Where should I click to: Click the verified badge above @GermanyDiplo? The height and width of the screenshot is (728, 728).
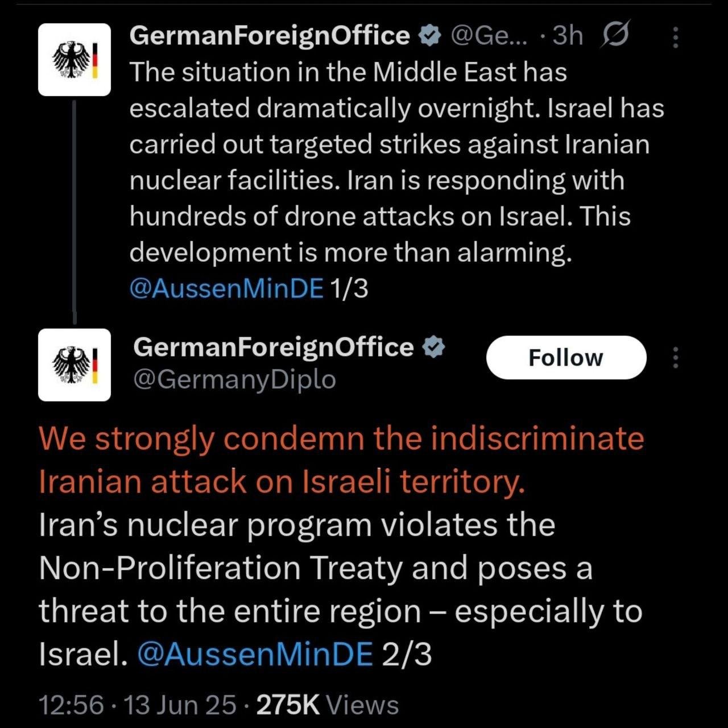click(434, 348)
